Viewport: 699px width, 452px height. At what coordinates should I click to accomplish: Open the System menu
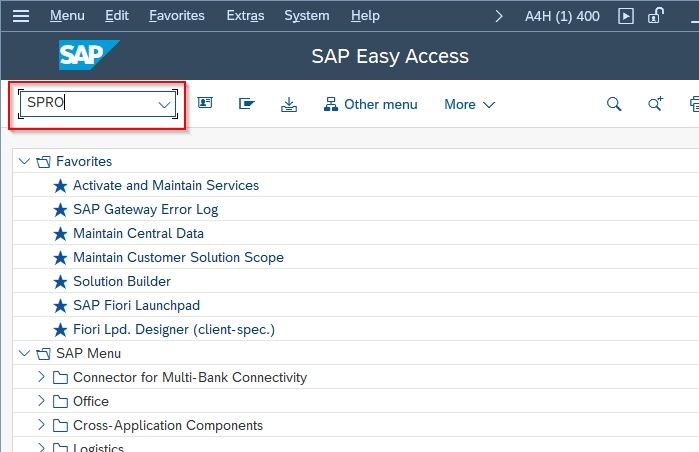(307, 16)
